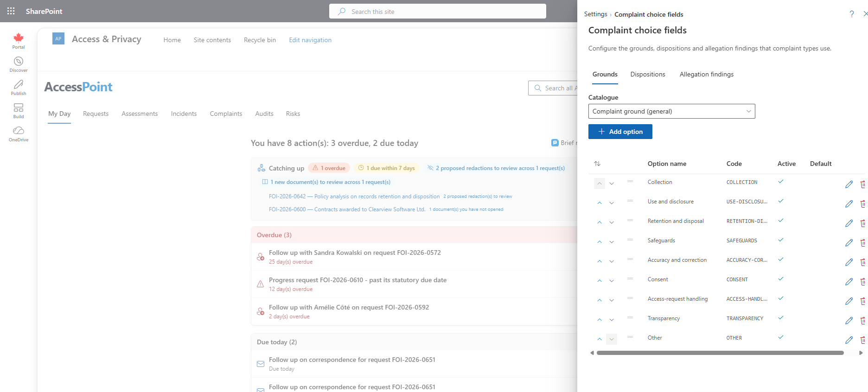Edit the Safeguards option with pencil icon
This screenshot has height=392, width=868.
pos(849,243)
